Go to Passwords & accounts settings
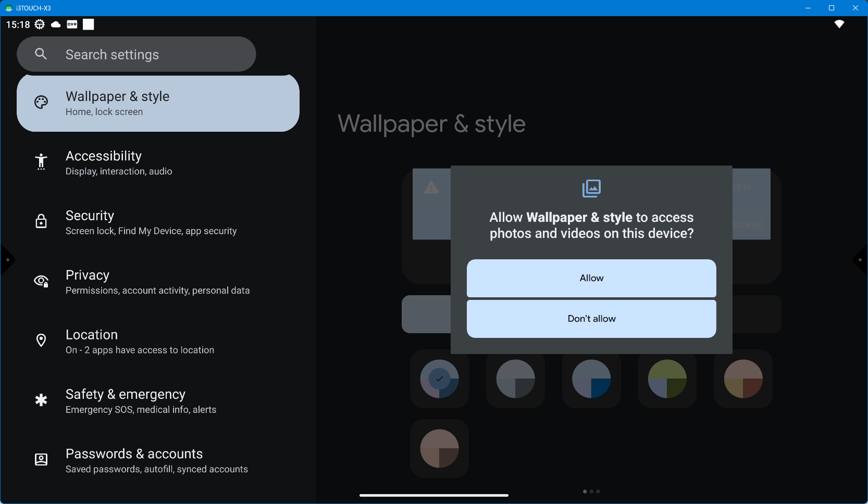The height and width of the screenshot is (504, 868). [x=156, y=461]
